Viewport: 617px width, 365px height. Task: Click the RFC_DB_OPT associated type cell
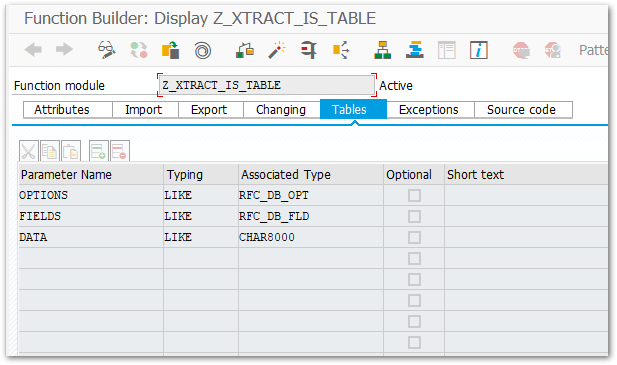tap(311, 195)
